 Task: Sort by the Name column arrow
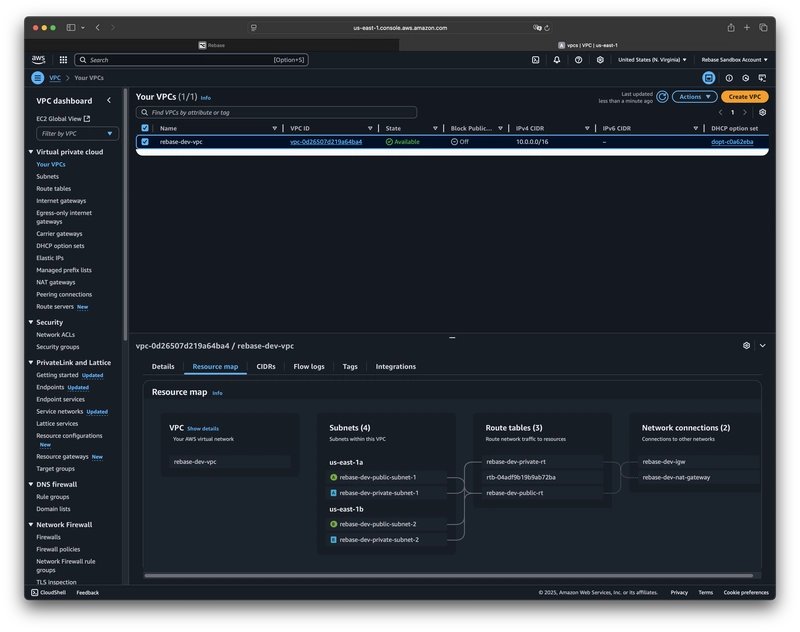click(274, 128)
